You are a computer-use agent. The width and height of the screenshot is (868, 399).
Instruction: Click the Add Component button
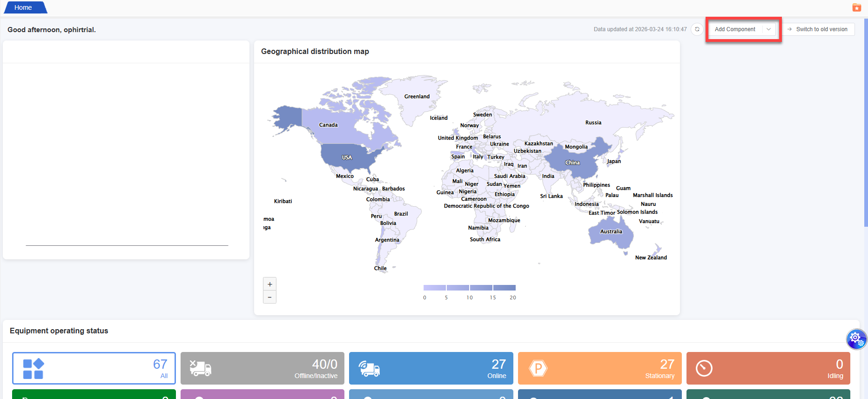[x=735, y=29]
